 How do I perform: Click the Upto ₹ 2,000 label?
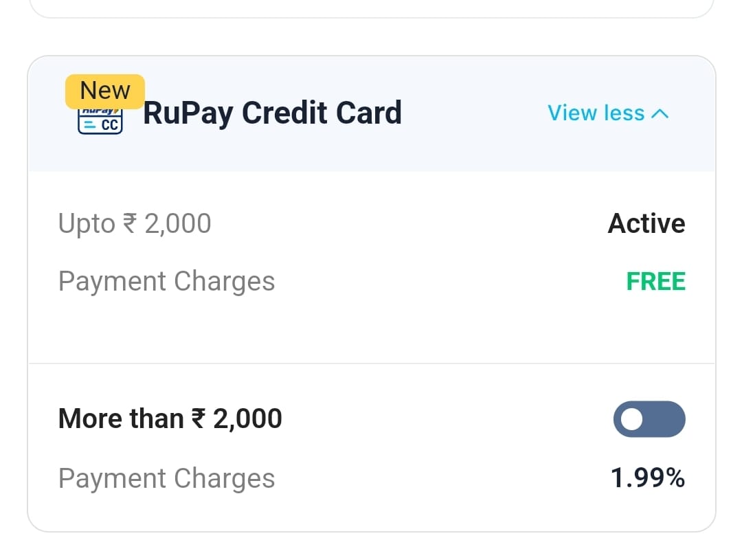[135, 224]
